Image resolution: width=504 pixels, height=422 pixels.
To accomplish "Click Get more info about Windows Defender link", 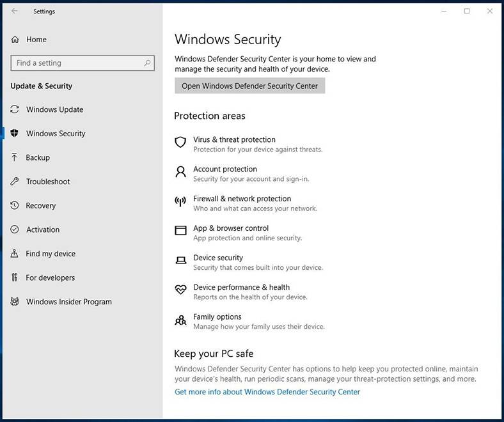I will pyautogui.click(x=267, y=392).
